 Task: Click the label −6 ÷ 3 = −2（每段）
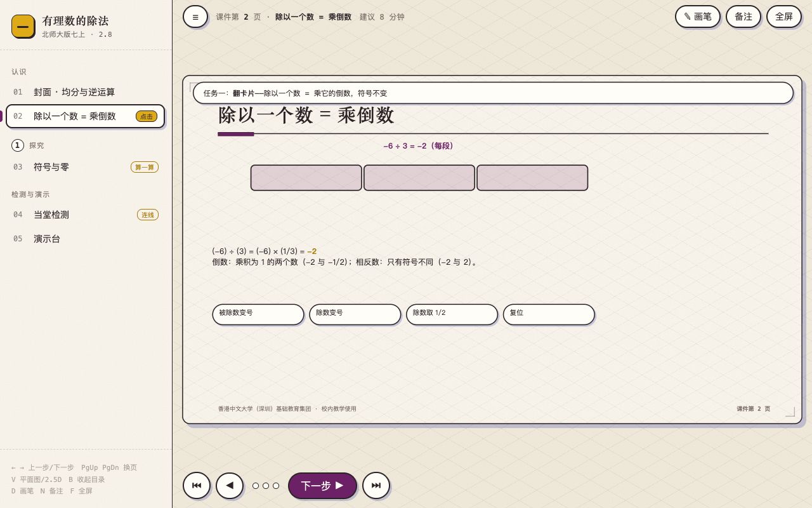coord(418,146)
